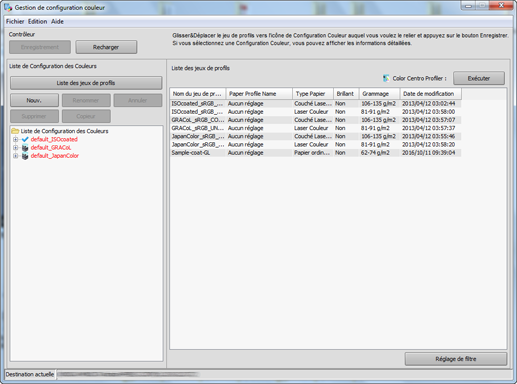Click the Annuler button
This screenshot has width=517, height=384.
point(138,100)
